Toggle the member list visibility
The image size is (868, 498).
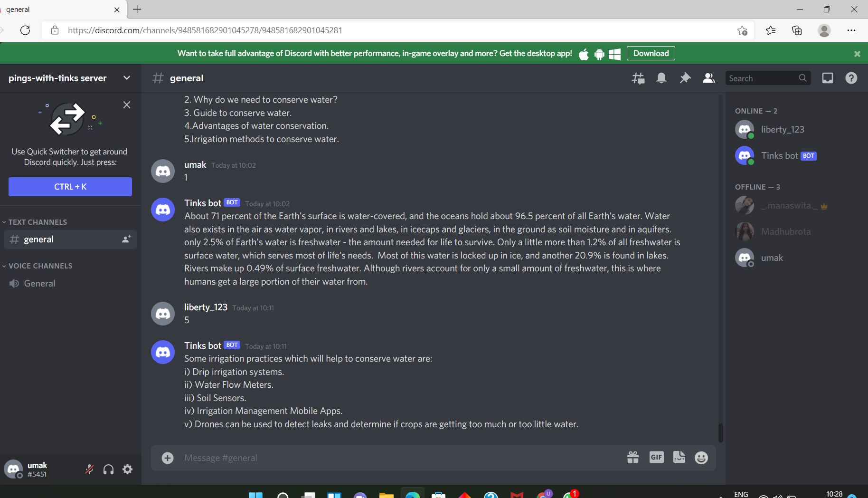point(708,78)
